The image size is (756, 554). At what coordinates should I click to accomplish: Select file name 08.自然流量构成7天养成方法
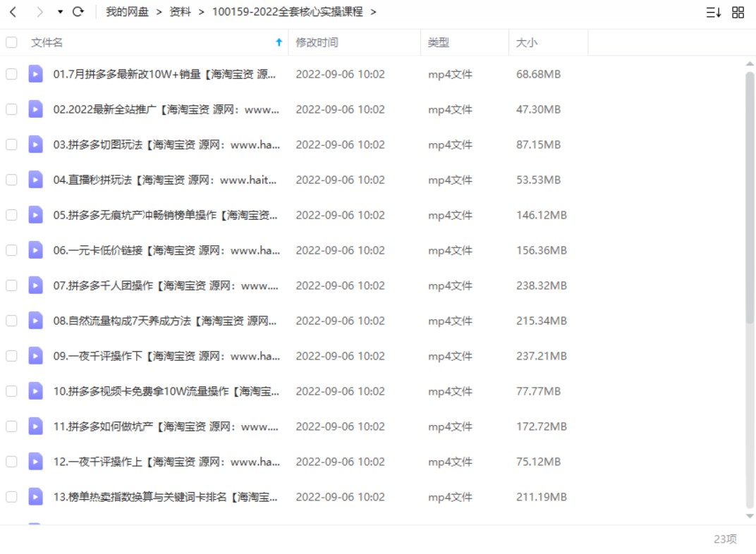[165, 321]
